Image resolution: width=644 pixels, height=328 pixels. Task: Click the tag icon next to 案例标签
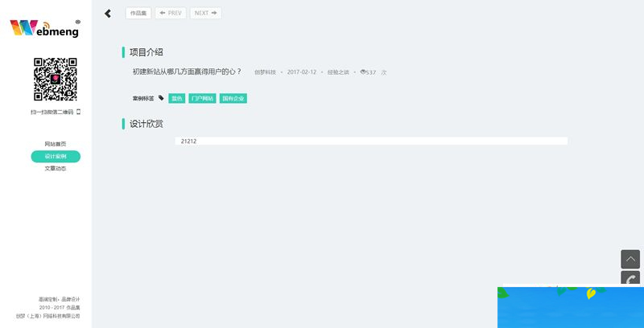click(161, 98)
